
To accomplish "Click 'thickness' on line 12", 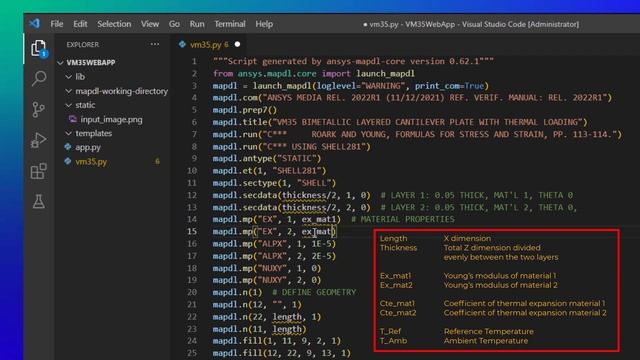I will click(304, 195).
